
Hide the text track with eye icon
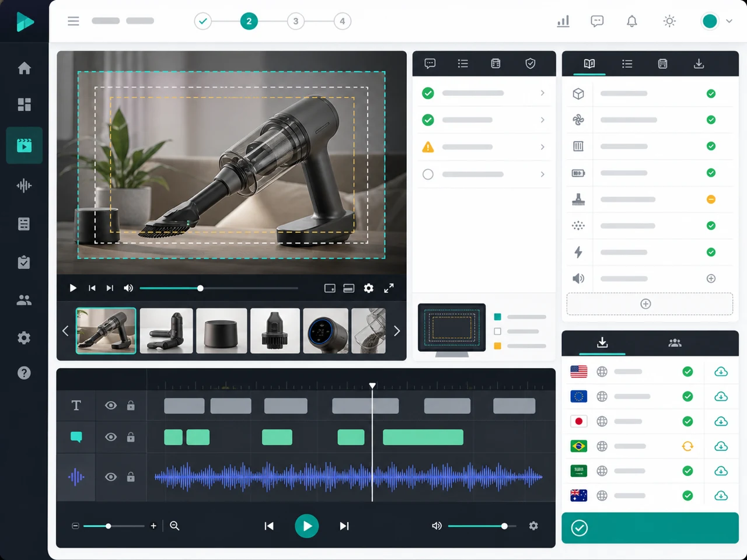coord(111,405)
